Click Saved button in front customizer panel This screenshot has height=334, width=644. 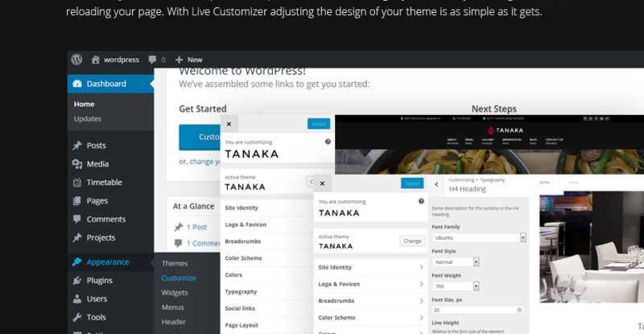click(x=412, y=183)
